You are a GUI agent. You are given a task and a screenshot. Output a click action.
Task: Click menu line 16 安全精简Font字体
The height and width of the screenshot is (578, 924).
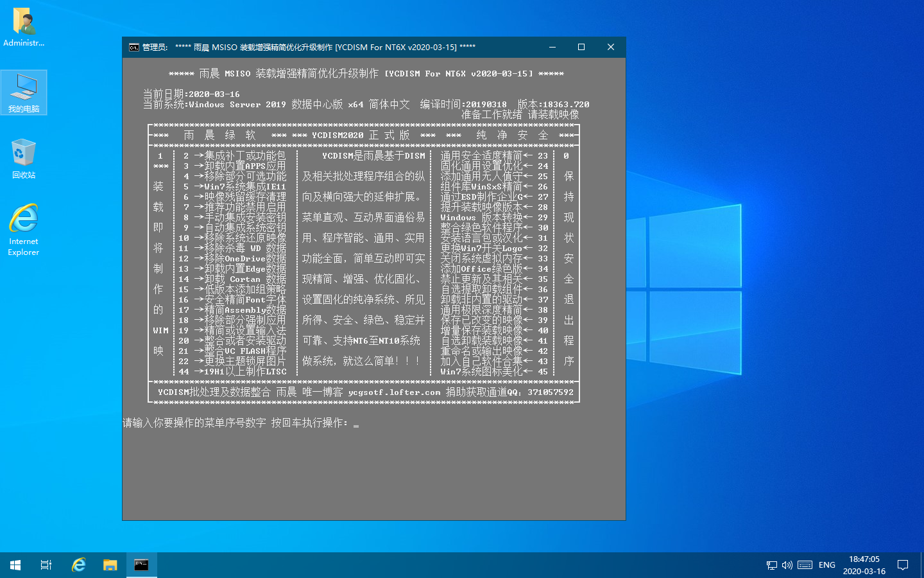click(x=232, y=300)
